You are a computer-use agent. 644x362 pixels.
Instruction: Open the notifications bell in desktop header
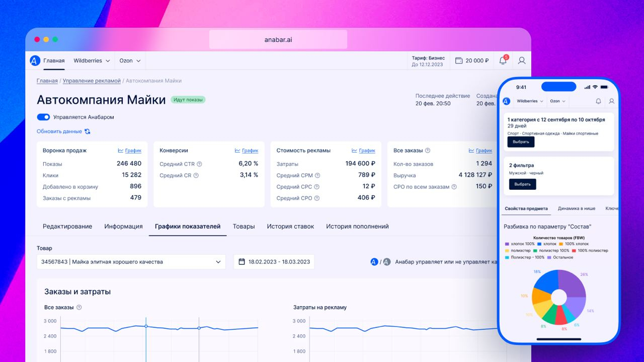coord(503,60)
